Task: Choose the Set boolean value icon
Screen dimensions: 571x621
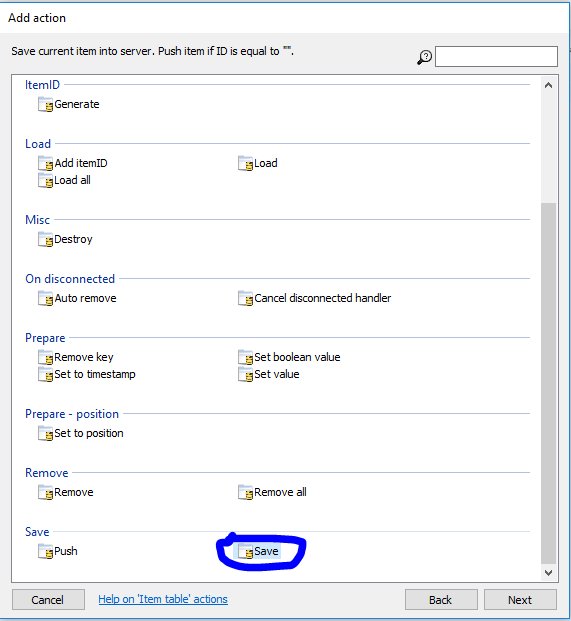Action: 245,357
